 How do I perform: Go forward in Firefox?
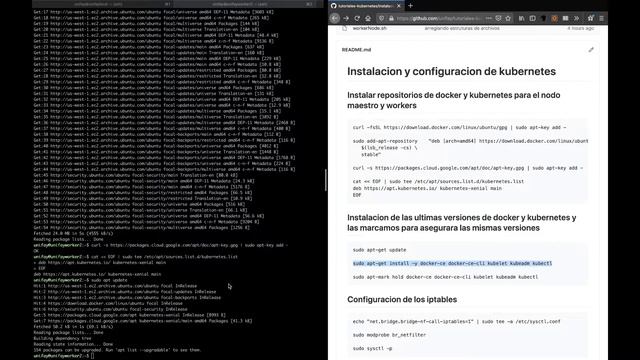[346, 18]
